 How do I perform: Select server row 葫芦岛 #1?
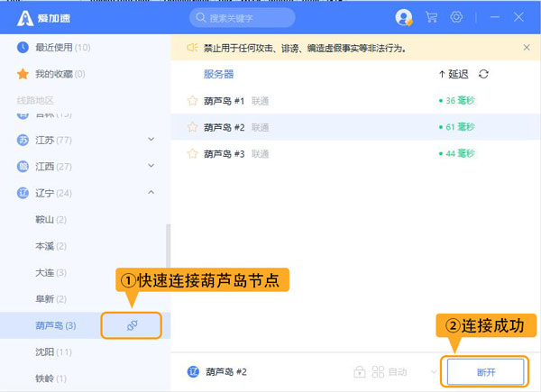(x=355, y=101)
